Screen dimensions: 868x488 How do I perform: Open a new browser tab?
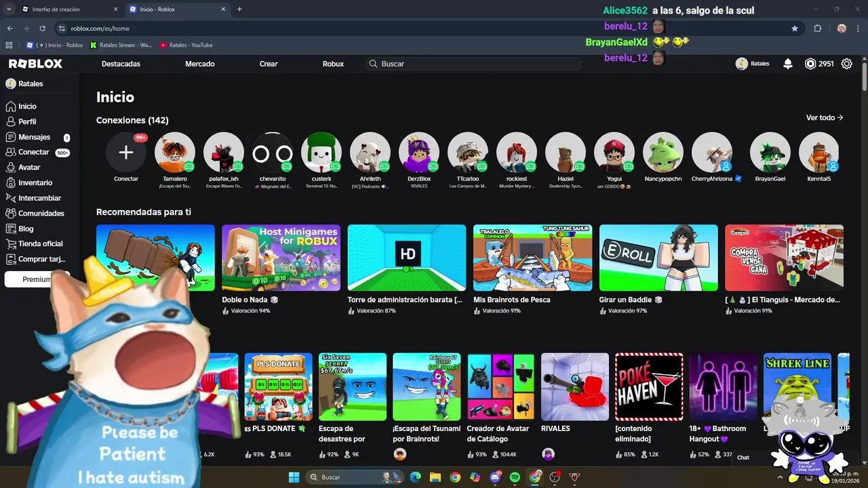tap(239, 9)
